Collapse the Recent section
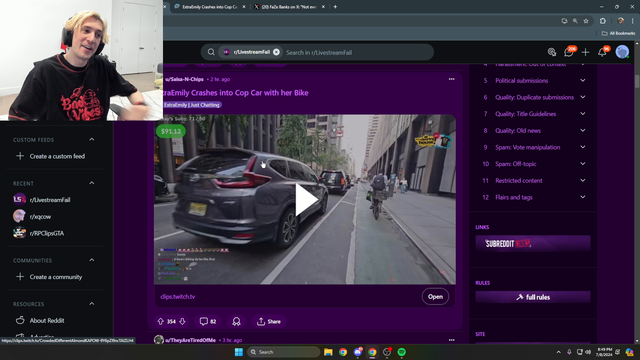The width and height of the screenshot is (640, 360). (92, 183)
